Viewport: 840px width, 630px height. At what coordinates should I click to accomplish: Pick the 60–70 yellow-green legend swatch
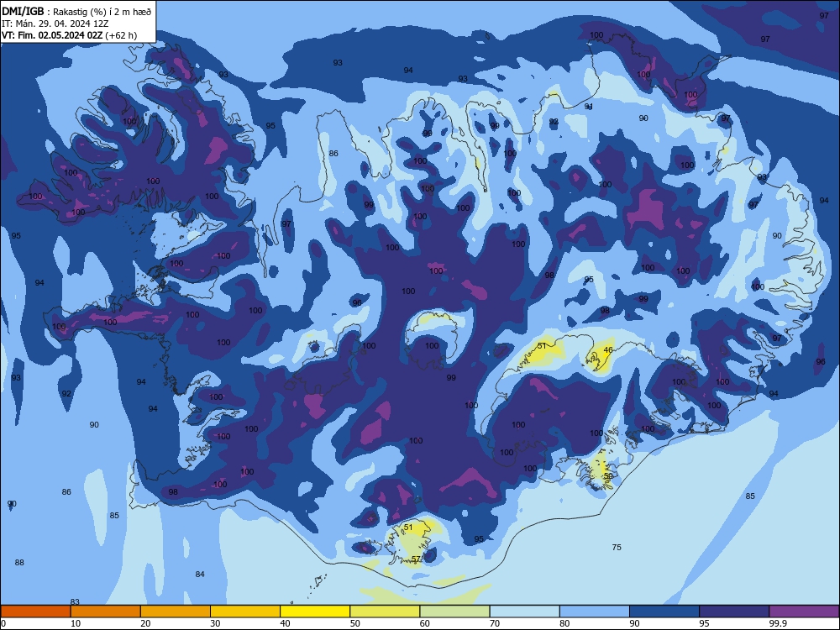pyautogui.click(x=454, y=612)
